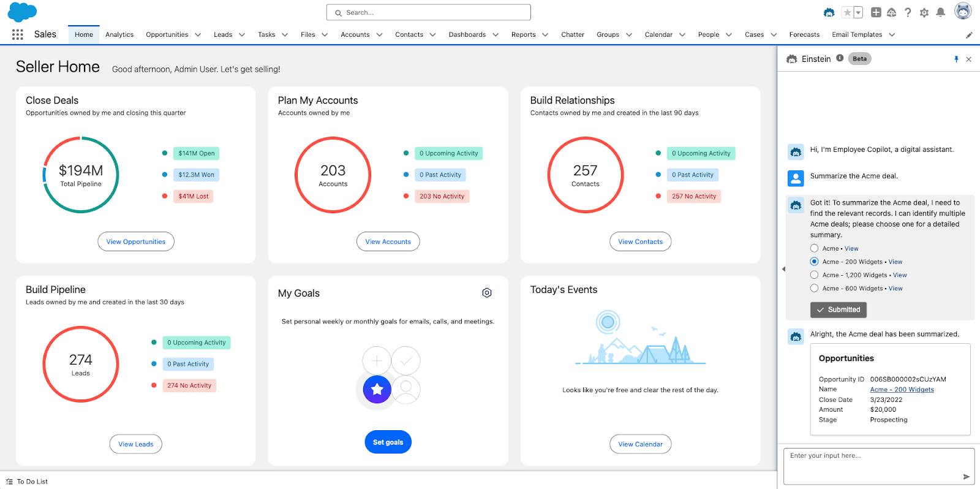Click the search magnifier icon
Screen dimensions: 980x489
338,13
